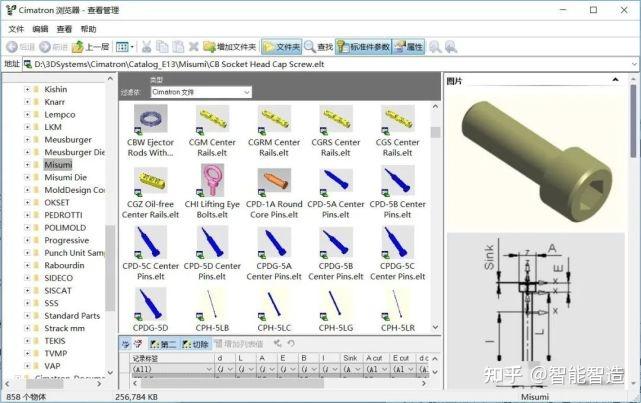The height and width of the screenshot is (403, 641).
Task: Click the 切除 toolbar button
Action: pyautogui.click(x=195, y=344)
